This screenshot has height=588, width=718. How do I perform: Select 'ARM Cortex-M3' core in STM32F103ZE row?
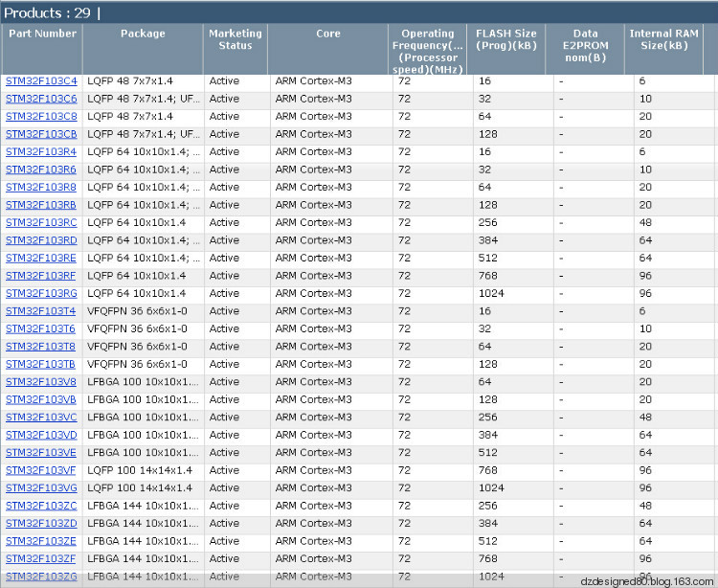313,541
